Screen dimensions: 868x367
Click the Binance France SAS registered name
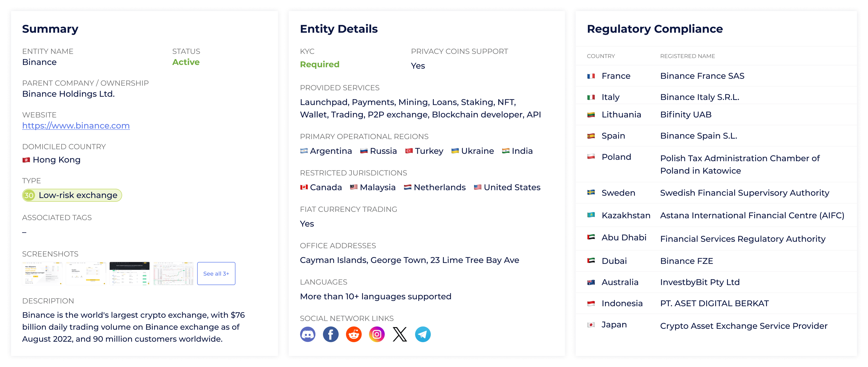pos(702,76)
